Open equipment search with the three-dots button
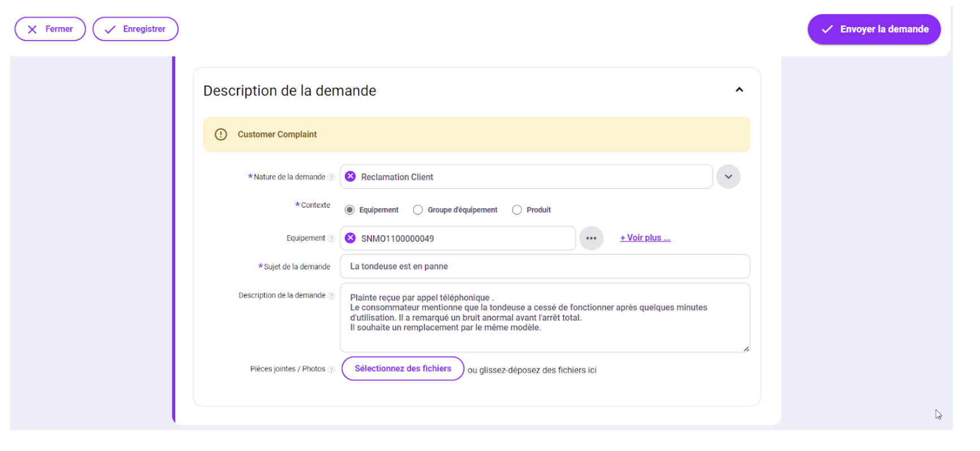This screenshot has width=980, height=451. click(x=591, y=238)
